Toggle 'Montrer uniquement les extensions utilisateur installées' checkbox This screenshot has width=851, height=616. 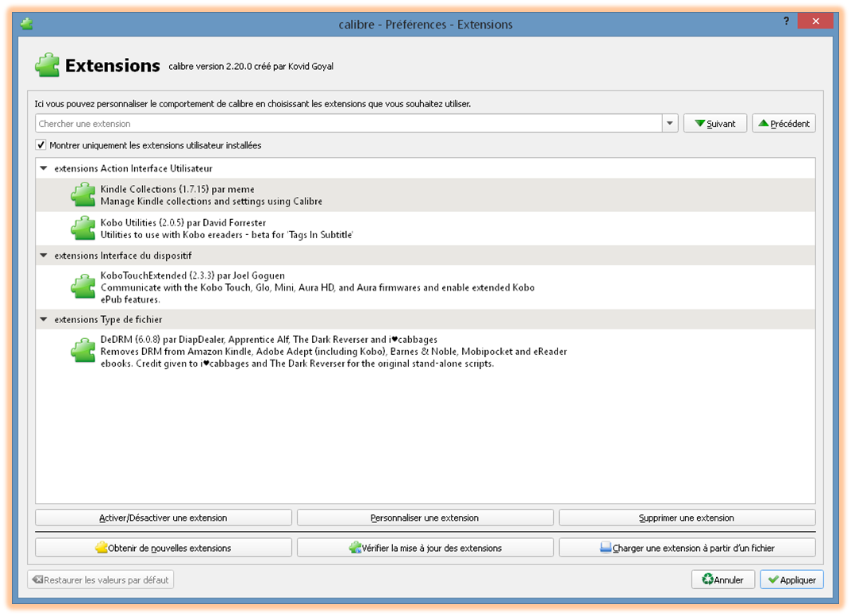[40, 145]
